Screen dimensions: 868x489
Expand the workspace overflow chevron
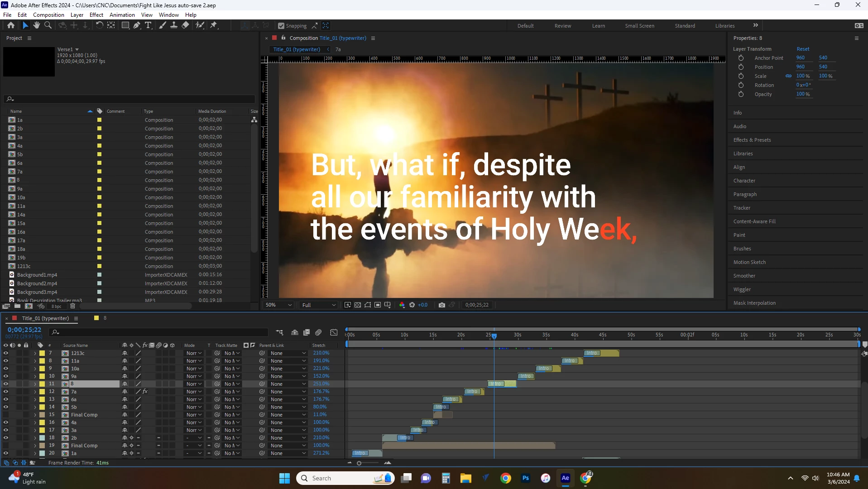click(x=755, y=25)
